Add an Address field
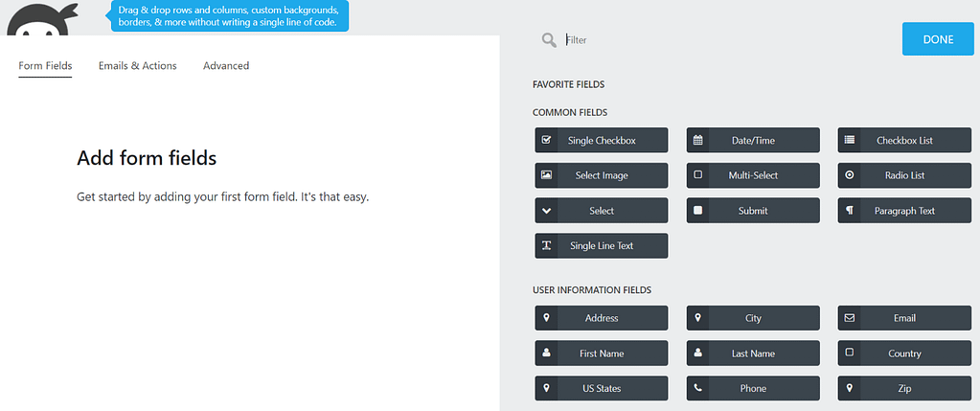This screenshot has height=411, width=980. click(x=602, y=318)
